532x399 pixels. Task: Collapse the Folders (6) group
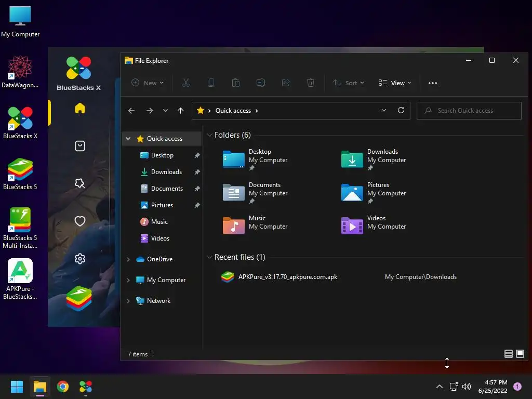209,135
